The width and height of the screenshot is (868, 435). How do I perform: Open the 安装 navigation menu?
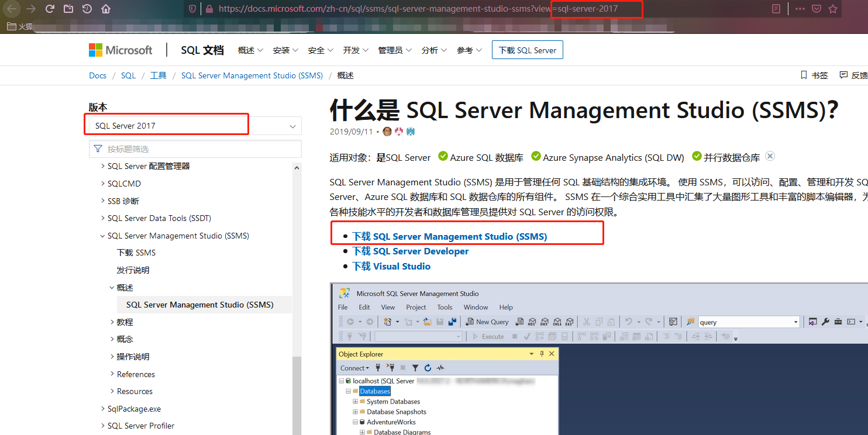tap(285, 50)
